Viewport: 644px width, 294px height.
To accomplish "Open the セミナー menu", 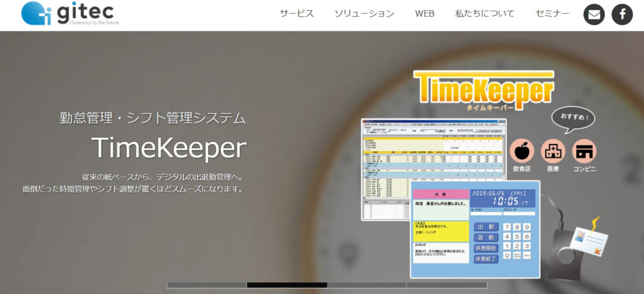I will tap(552, 14).
